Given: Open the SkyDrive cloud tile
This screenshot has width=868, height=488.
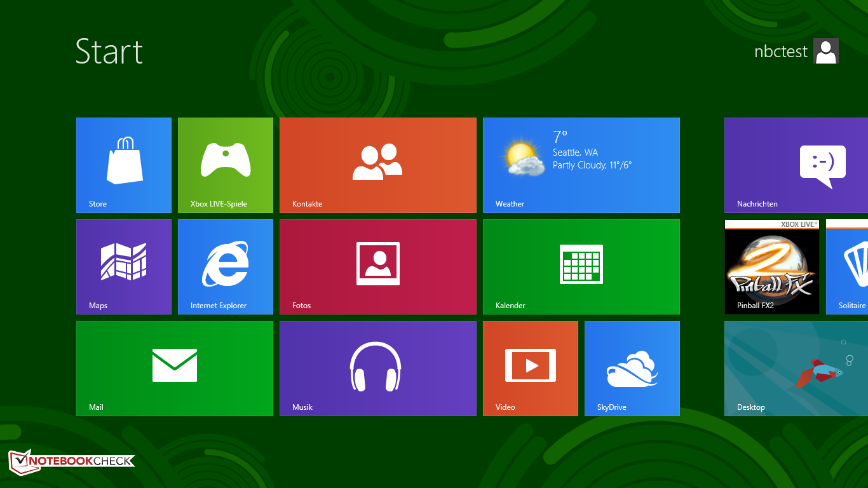Looking at the screenshot, I should (x=632, y=369).
